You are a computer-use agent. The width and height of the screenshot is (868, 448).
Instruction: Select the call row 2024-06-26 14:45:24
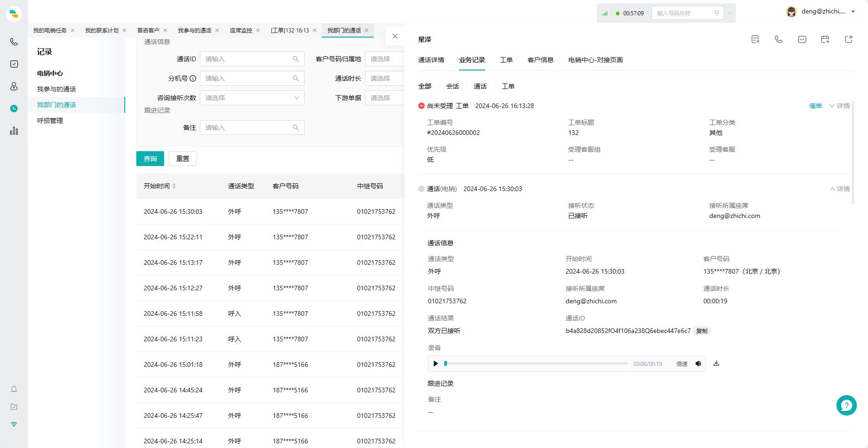270,390
